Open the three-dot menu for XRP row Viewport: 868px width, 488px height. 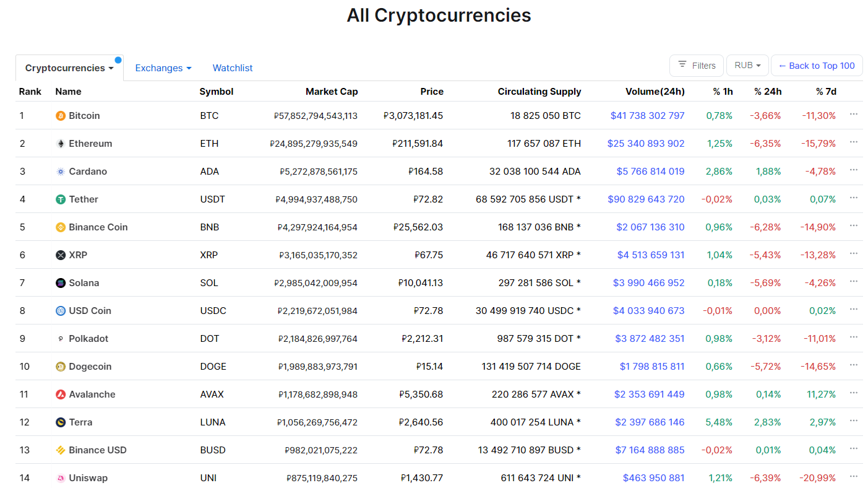coord(854,254)
